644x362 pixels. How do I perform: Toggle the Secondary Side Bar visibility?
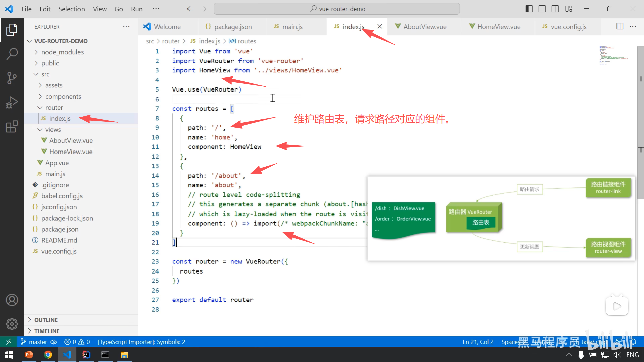pyautogui.click(x=555, y=9)
